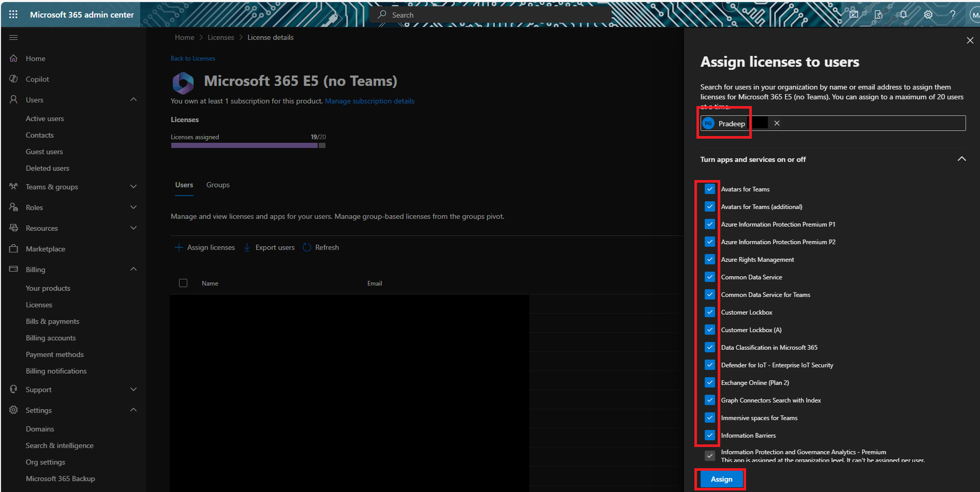The image size is (980, 492).
Task: Open Active users in sidebar
Action: 45,118
